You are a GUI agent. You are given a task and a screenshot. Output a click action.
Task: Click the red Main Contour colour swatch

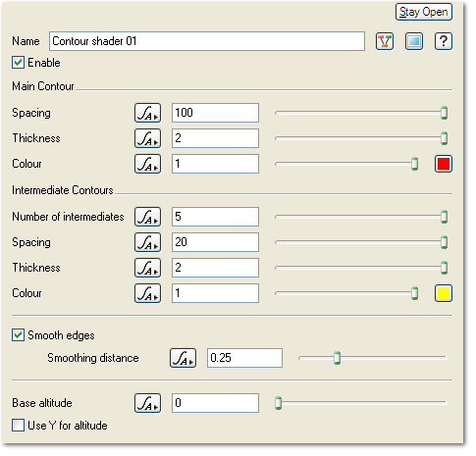tap(444, 164)
